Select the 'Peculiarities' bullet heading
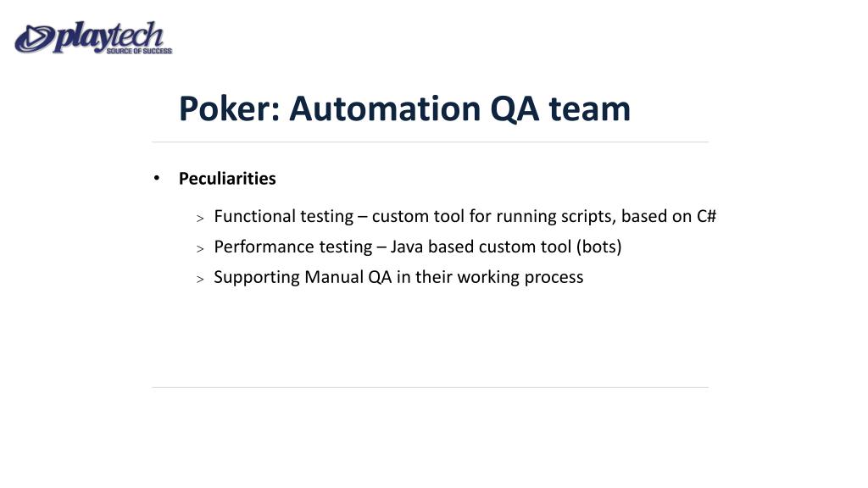868x488 pixels. click(x=227, y=179)
